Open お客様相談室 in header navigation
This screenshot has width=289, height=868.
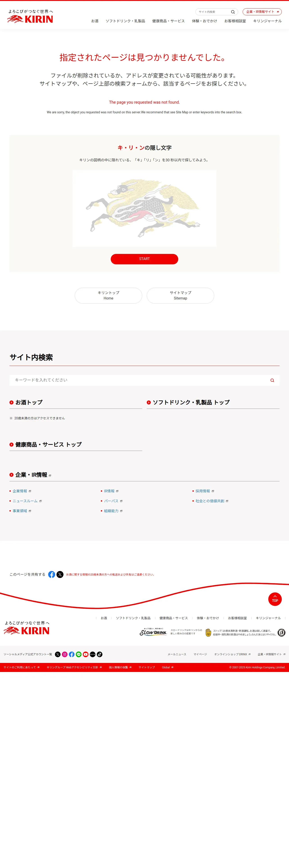click(x=235, y=21)
